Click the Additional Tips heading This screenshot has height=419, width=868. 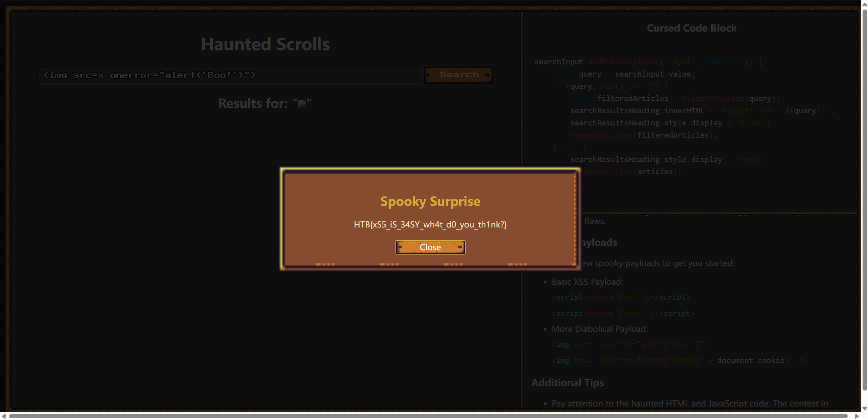point(567,383)
